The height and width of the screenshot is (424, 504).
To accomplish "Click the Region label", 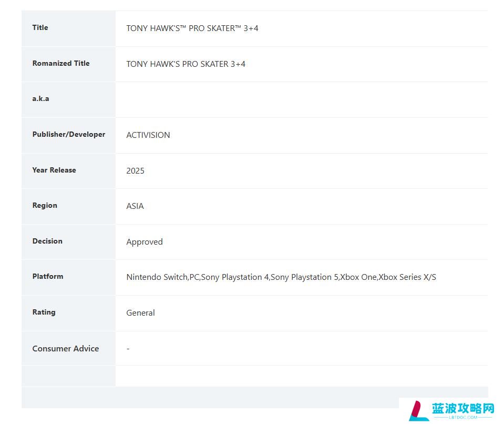I will click(x=45, y=206).
